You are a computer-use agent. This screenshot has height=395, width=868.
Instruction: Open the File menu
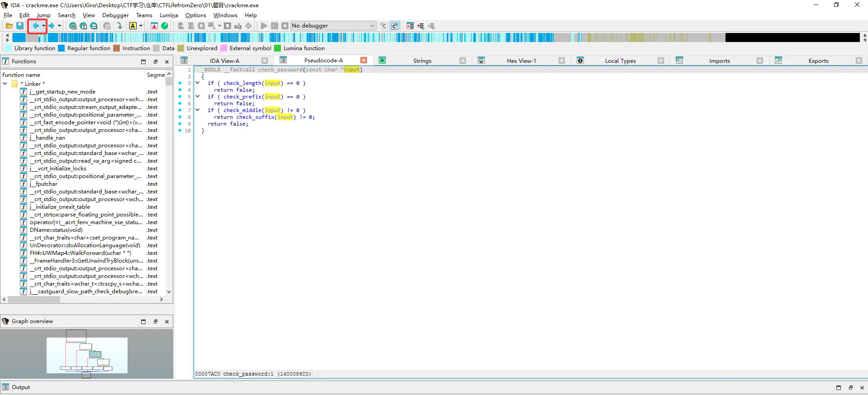pyautogui.click(x=8, y=15)
